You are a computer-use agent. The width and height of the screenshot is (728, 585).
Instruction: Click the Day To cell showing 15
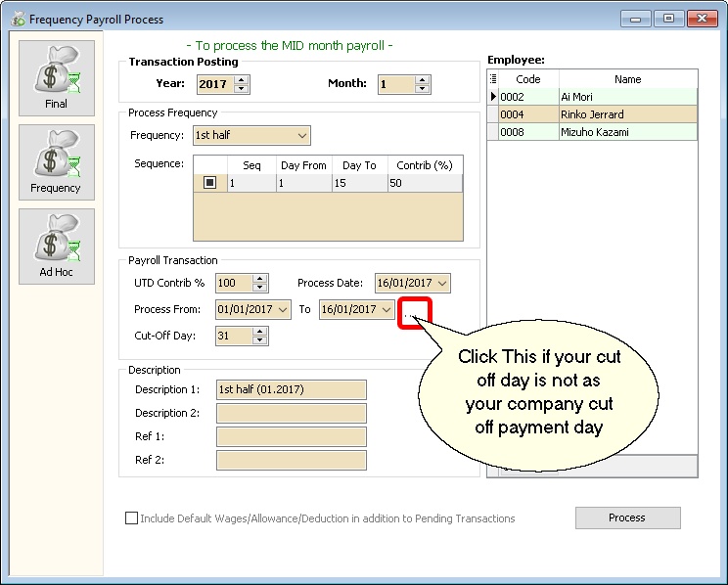point(359,183)
